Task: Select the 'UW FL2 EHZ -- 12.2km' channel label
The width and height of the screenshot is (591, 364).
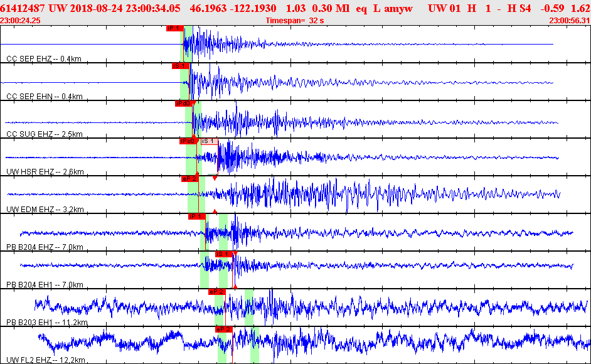Action: coord(46,360)
